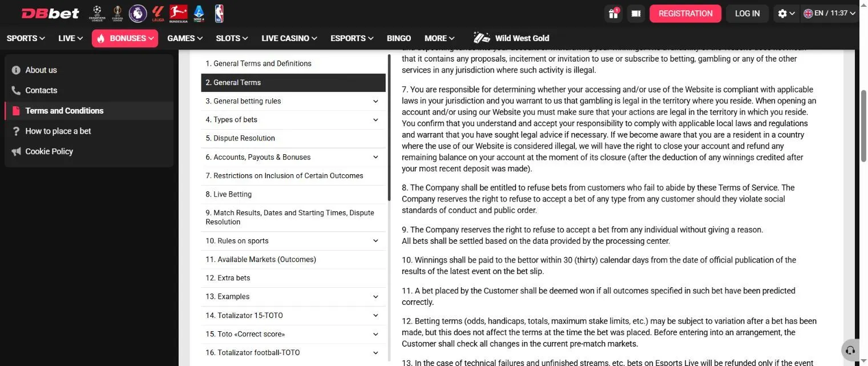Open the More menu

439,38
